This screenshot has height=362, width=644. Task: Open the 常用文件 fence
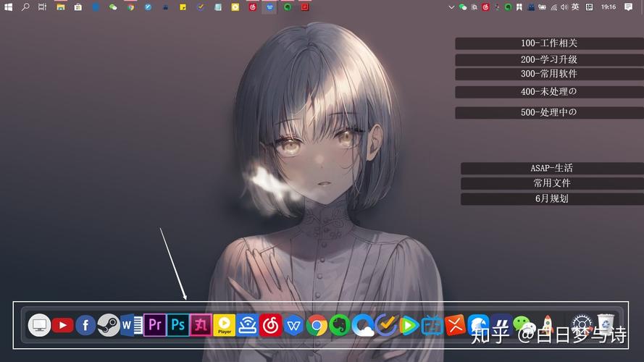pyautogui.click(x=552, y=183)
